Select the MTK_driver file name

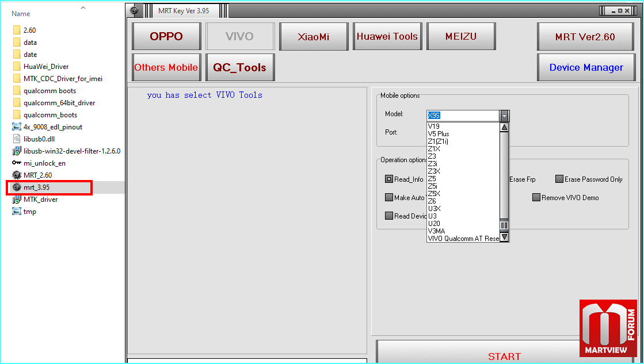[x=41, y=200]
